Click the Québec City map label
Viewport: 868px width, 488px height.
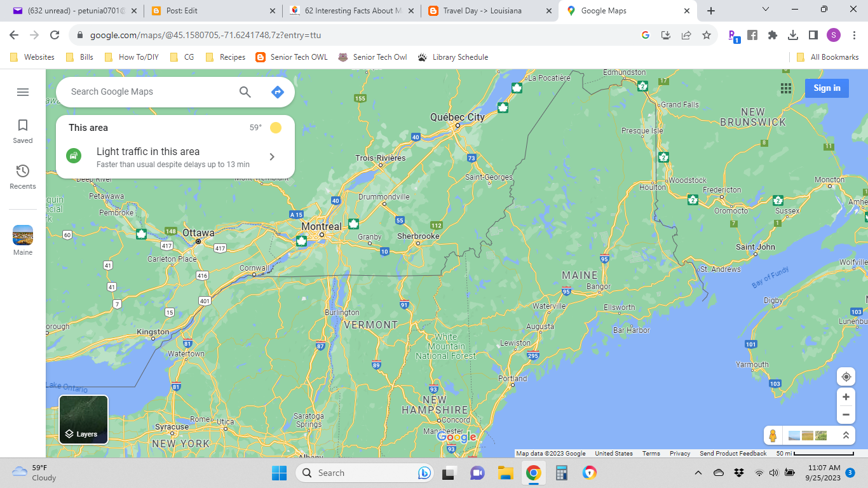click(458, 117)
